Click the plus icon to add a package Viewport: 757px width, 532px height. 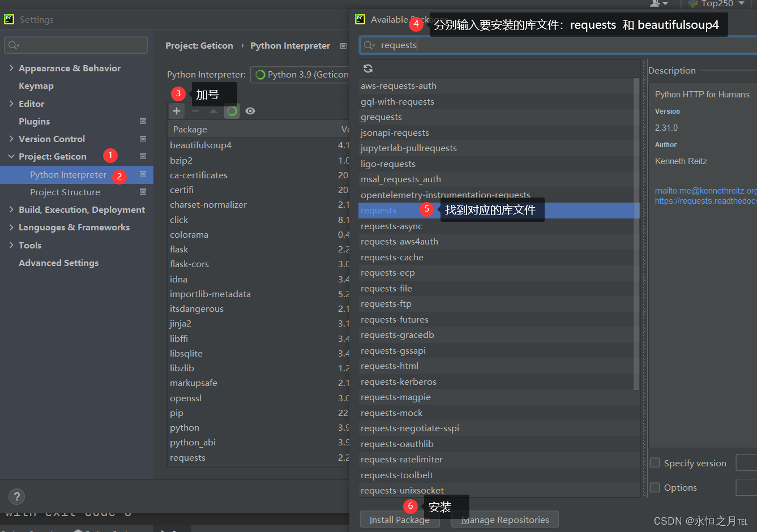[177, 111]
